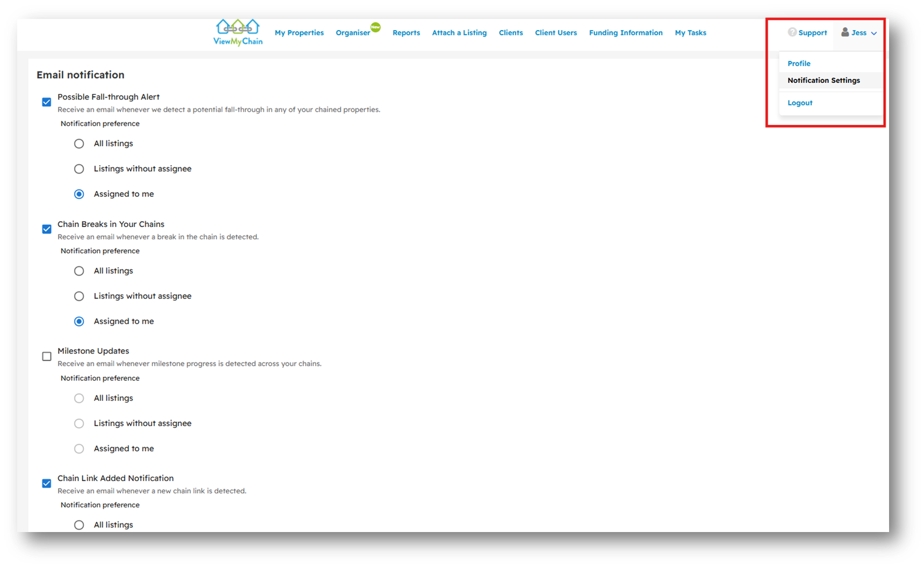Select All listings under Milestone Updates
The image size is (924, 567).
click(79, 398)
